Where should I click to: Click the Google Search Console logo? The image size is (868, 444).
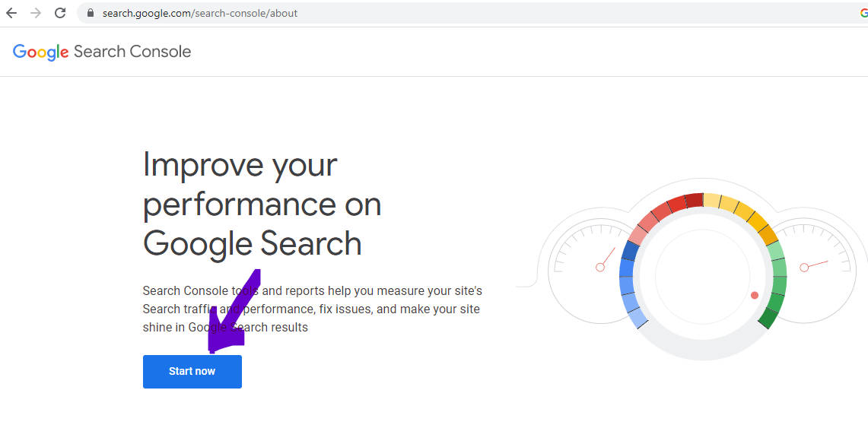click(102, 52)
